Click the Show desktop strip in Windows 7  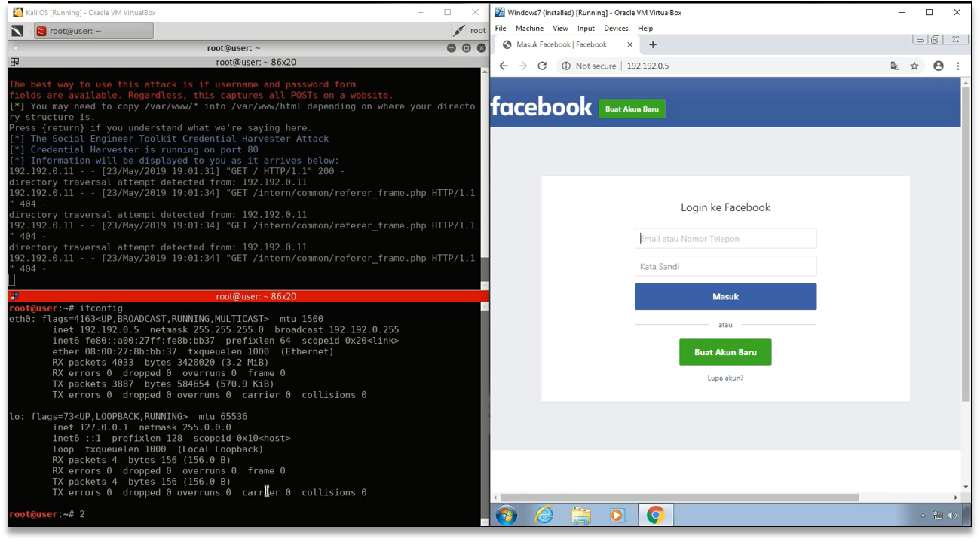967,516
